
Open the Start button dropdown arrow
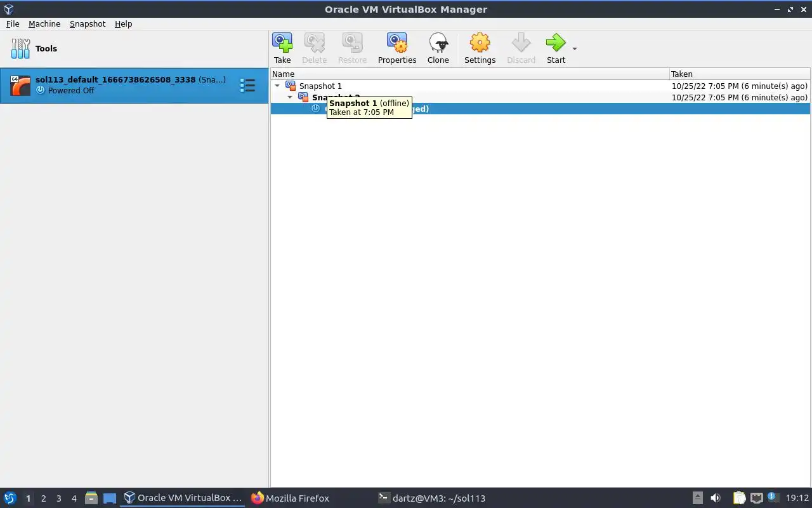pyautogui.click(x=575, y=49)
